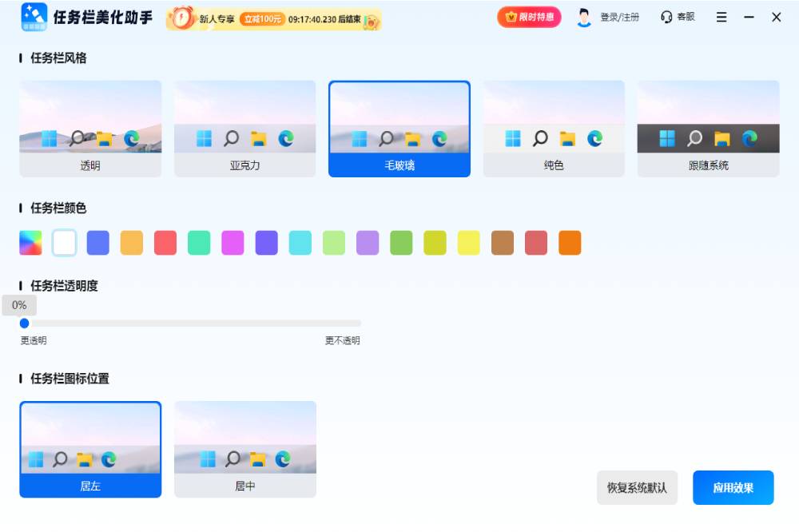Choose the 跟随系统 taskbar style

click(708, 128)
